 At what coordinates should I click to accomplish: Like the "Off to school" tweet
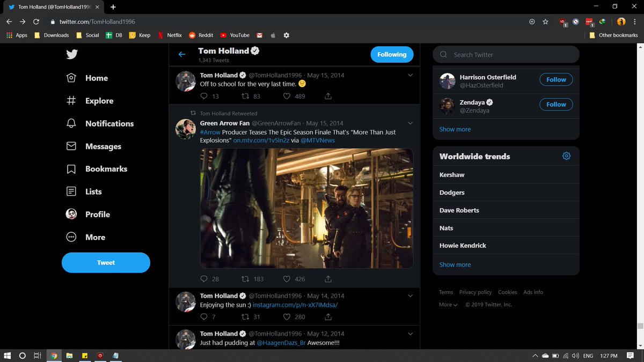click(x=287, y=96)
